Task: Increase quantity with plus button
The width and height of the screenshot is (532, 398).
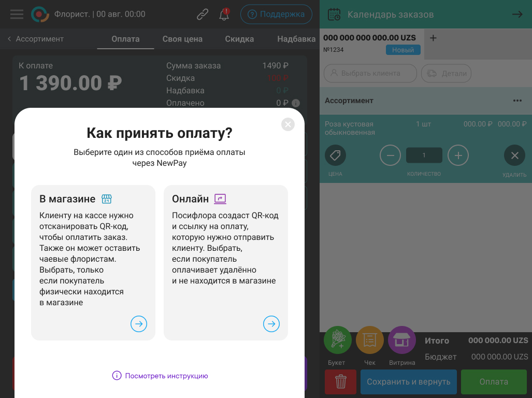Action: point(458,155)
